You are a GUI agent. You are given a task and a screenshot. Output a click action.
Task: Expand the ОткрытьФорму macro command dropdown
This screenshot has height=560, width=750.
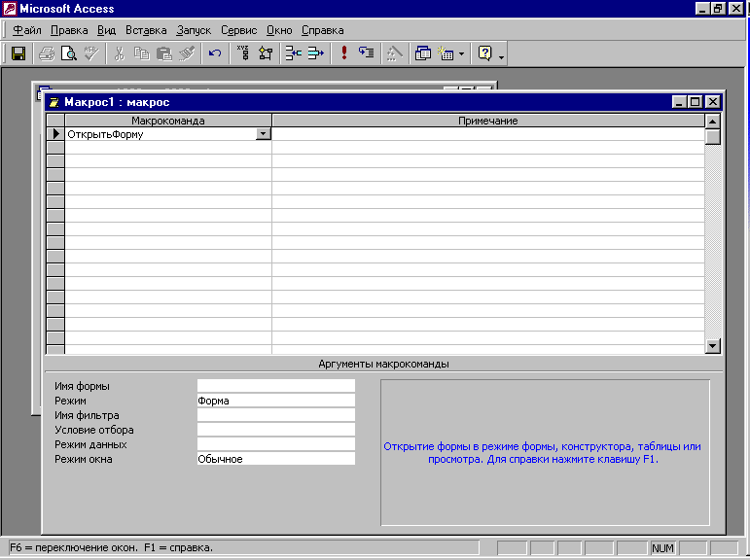point(263,134)
